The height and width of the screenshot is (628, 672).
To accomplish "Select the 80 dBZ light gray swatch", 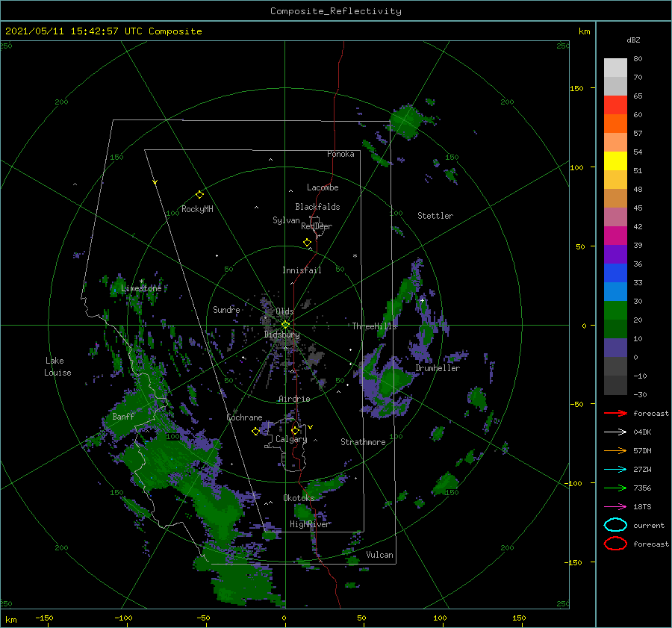I will click(x=615, y=67).
